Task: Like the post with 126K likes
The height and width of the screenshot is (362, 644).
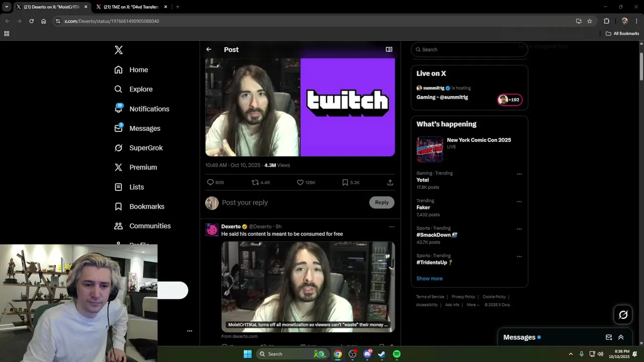Action: [x=306, y=183]
